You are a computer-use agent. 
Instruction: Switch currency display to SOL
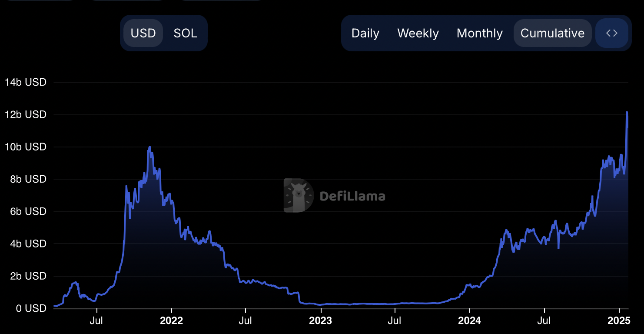185,33
